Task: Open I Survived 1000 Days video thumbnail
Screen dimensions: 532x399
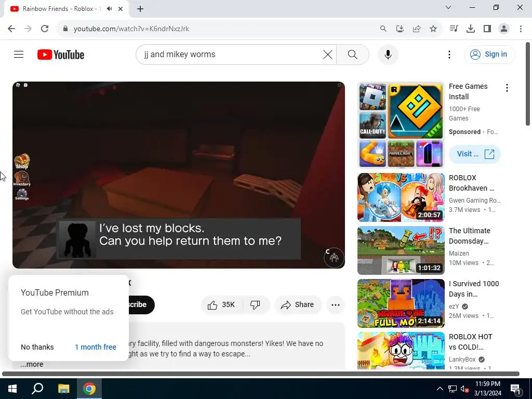Action: click(x=401, y=303)
